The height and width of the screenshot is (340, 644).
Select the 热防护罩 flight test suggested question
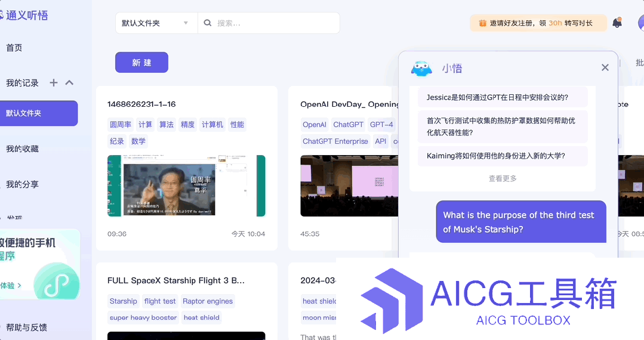click(x=503, y=126)
